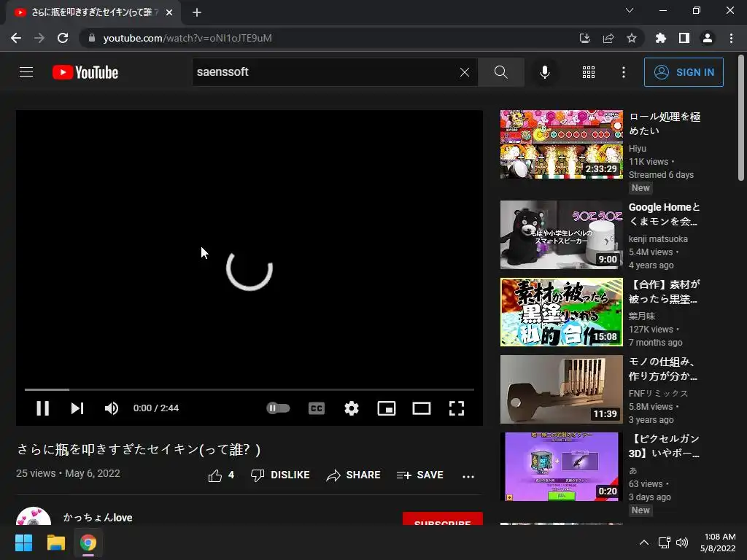Screen dimensions: 747x560
Task: Open a new browser tab
Action: [197, 12]
